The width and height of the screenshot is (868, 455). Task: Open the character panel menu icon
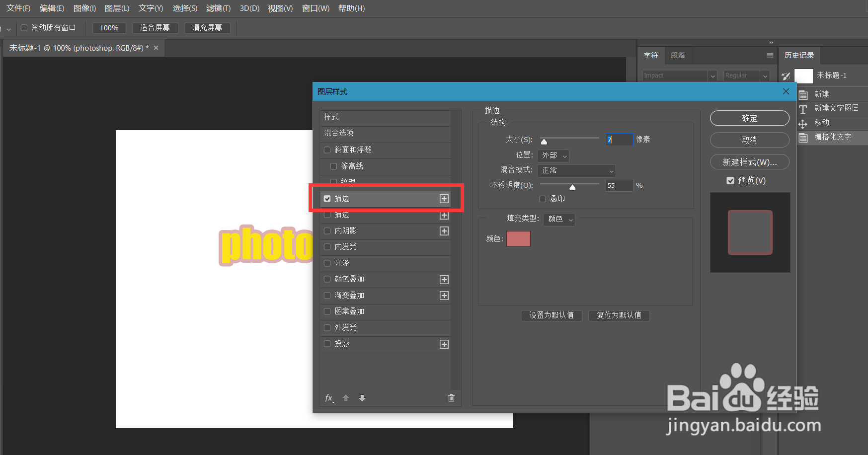click(770, 55)
